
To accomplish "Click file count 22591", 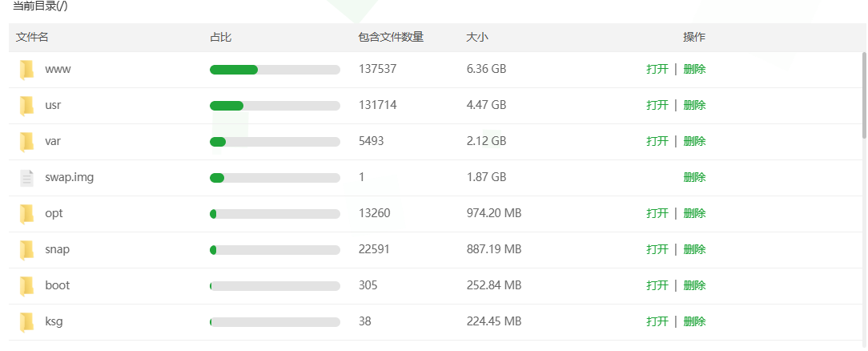I will click(374, 249).
